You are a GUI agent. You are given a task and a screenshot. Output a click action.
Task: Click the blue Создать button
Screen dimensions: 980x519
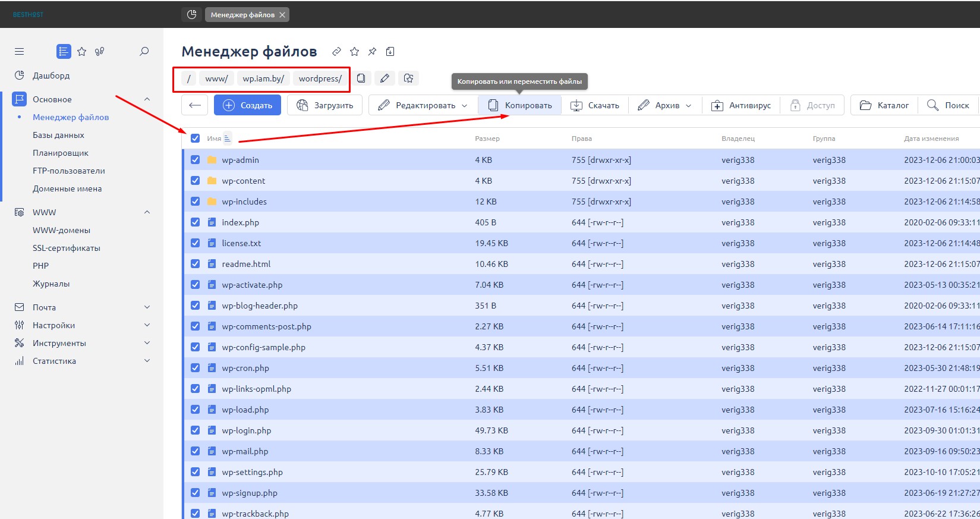(247, 105)
